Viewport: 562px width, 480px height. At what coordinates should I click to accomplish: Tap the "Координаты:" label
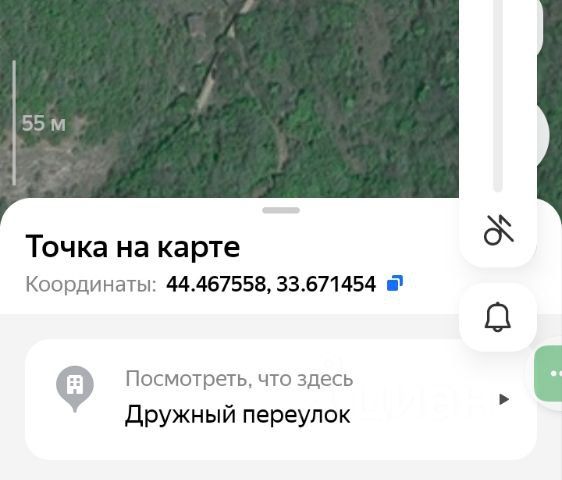click(x=91, y=284)
